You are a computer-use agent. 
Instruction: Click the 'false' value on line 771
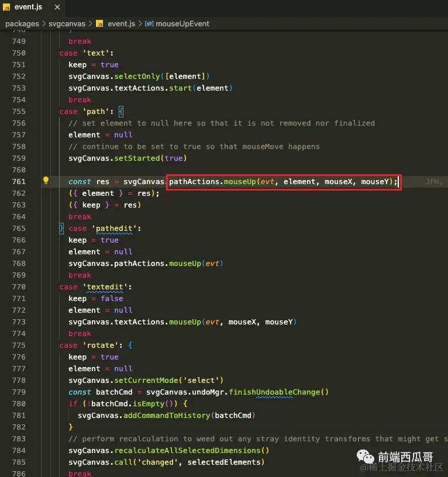click(x=112, y=299)
